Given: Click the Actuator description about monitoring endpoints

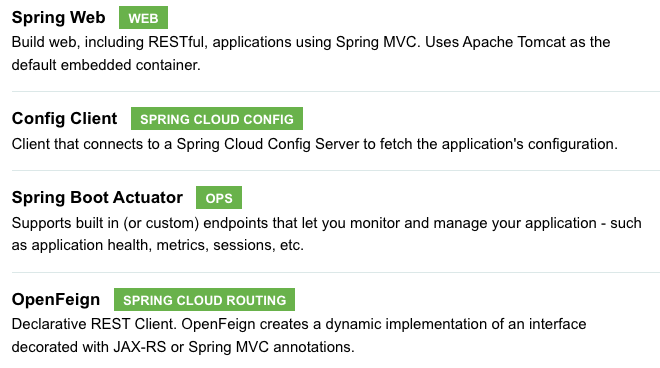Looking at the screenshot, I should (327, 234).
